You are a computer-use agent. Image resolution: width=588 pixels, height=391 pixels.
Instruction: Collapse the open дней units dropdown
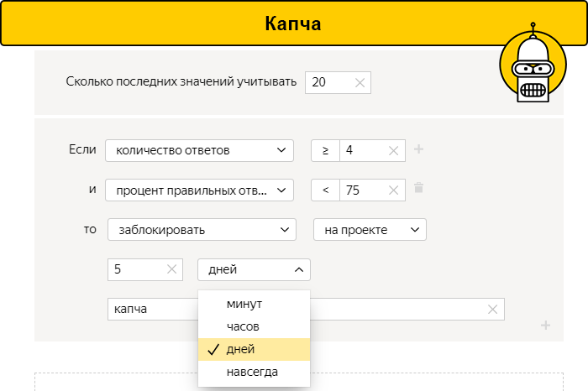(254, 269)
